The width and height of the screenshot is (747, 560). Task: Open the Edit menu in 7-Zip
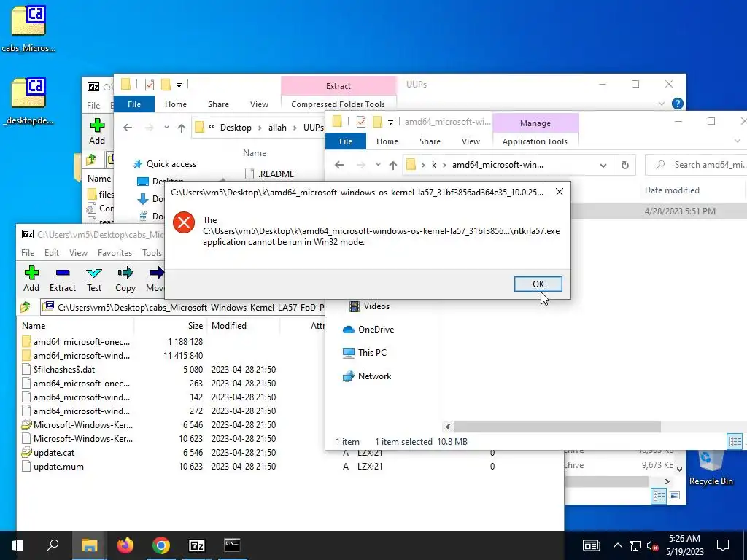[x=52, y=253]
